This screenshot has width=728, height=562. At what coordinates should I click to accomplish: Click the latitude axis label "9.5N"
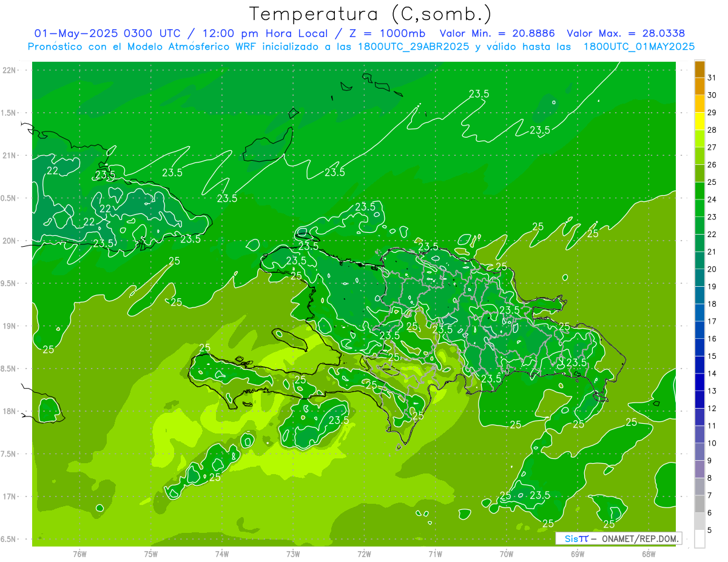(x=9, y=283)
